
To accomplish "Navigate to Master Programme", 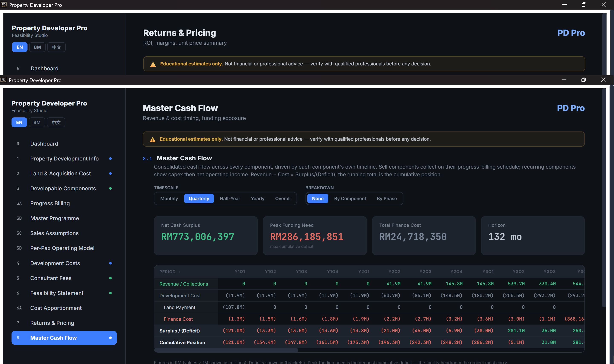I will (x=64, y=218).
